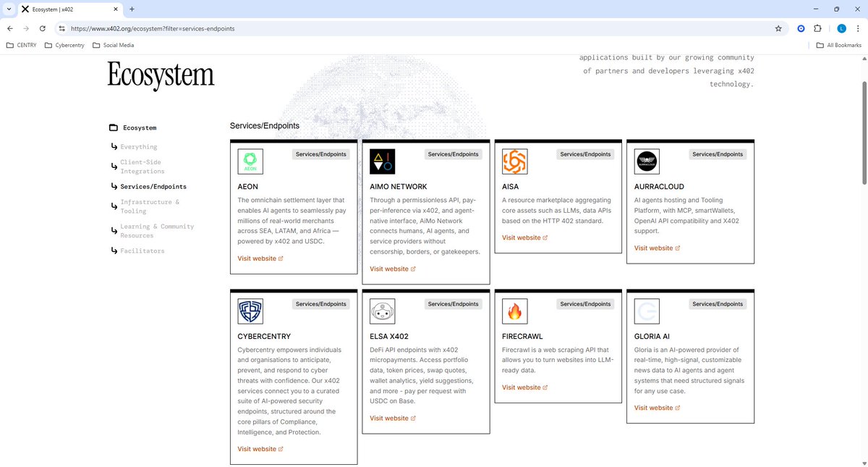Click the AEON logo icon

pos(250,161)
